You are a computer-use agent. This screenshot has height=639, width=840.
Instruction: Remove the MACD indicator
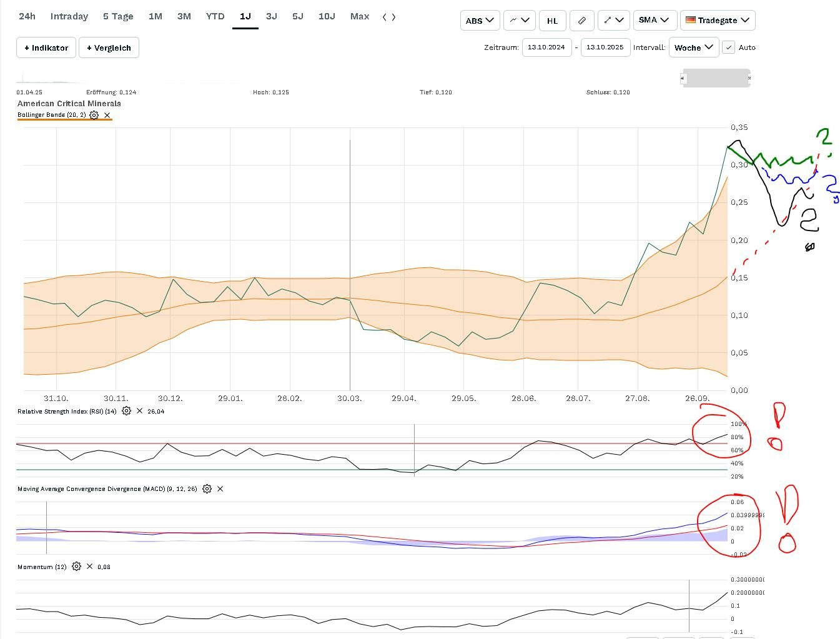[220, 488]
